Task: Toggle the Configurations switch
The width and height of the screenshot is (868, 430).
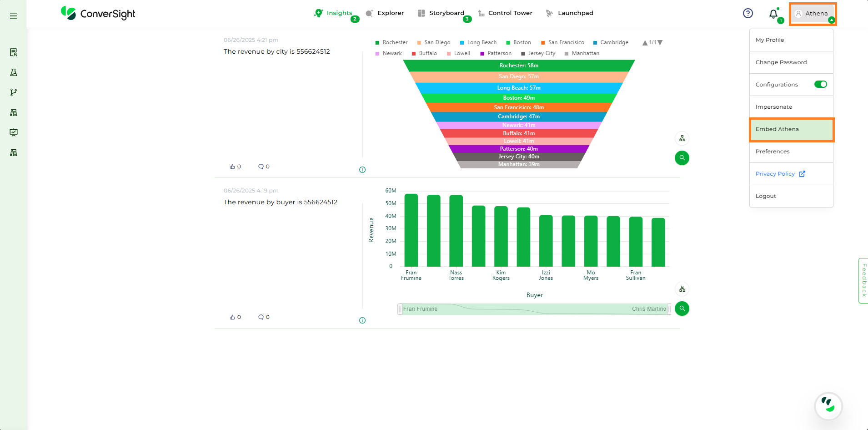Action: click(820, 84)
